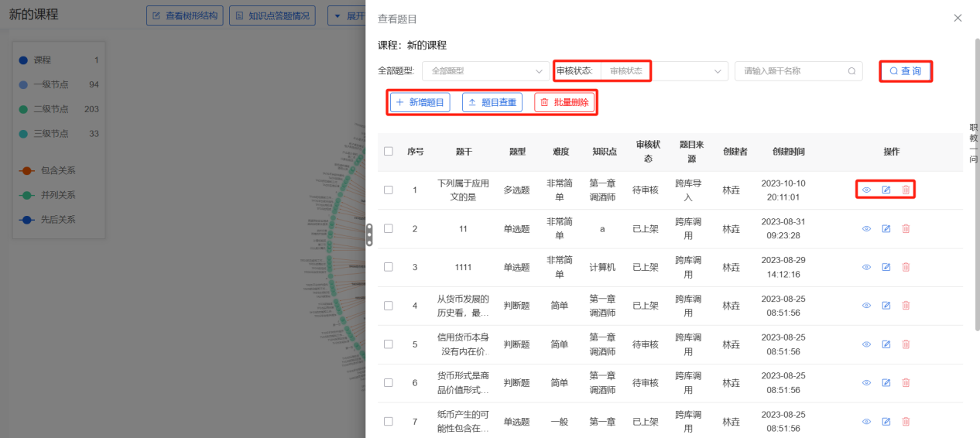Tick the select-all checkbox in table header

click(x=389, y=152)
